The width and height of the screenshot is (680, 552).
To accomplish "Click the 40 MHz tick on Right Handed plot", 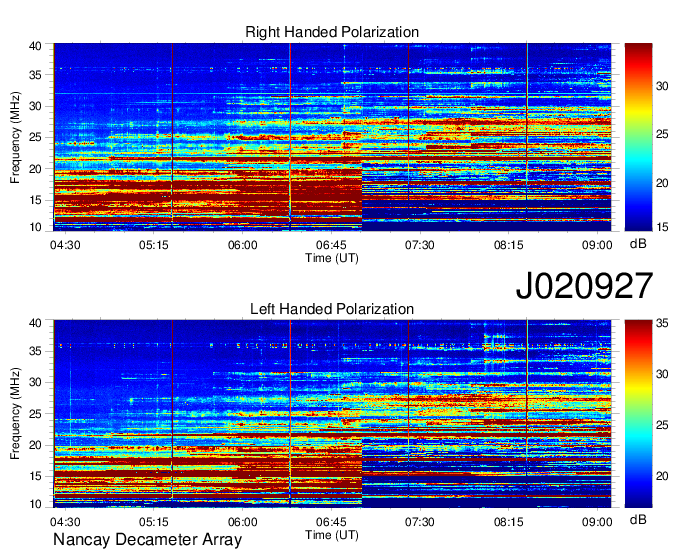I will pos(35,46).
